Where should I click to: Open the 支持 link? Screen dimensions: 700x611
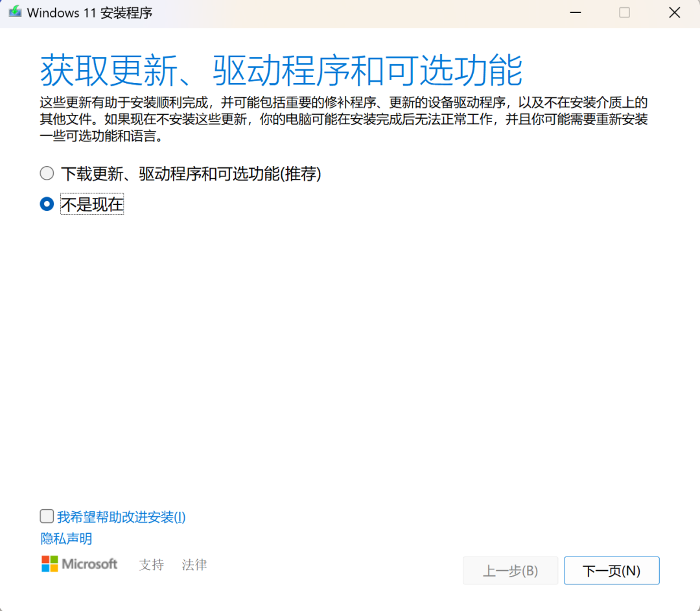click(x=151, y=564)
